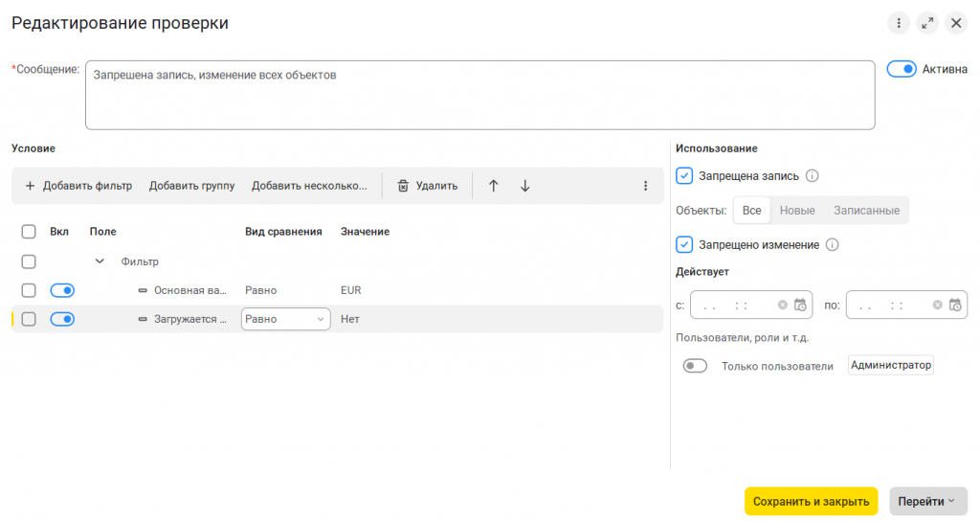The image size is (980, 522).
Task: Move the filter down with the arrow icon
Action: 525,186
